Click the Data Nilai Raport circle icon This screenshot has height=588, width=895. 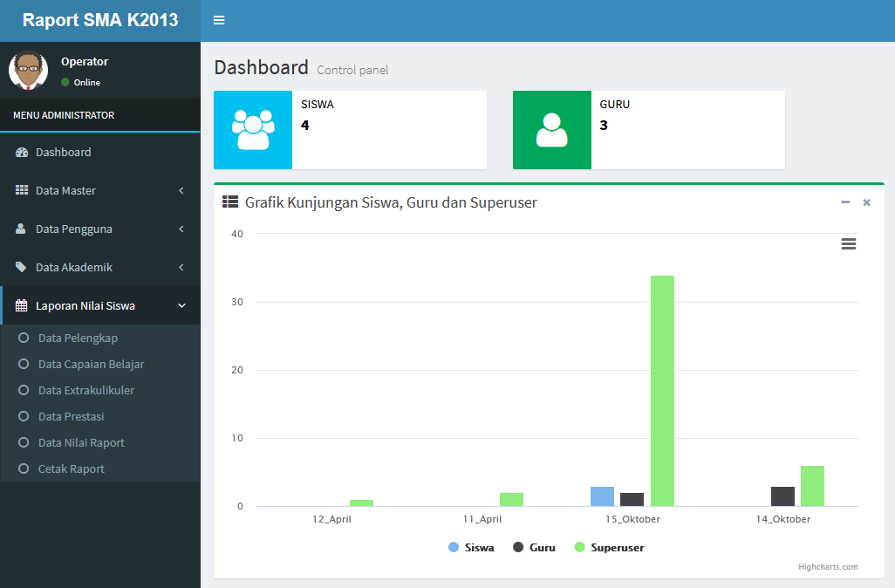coord(24,442)
